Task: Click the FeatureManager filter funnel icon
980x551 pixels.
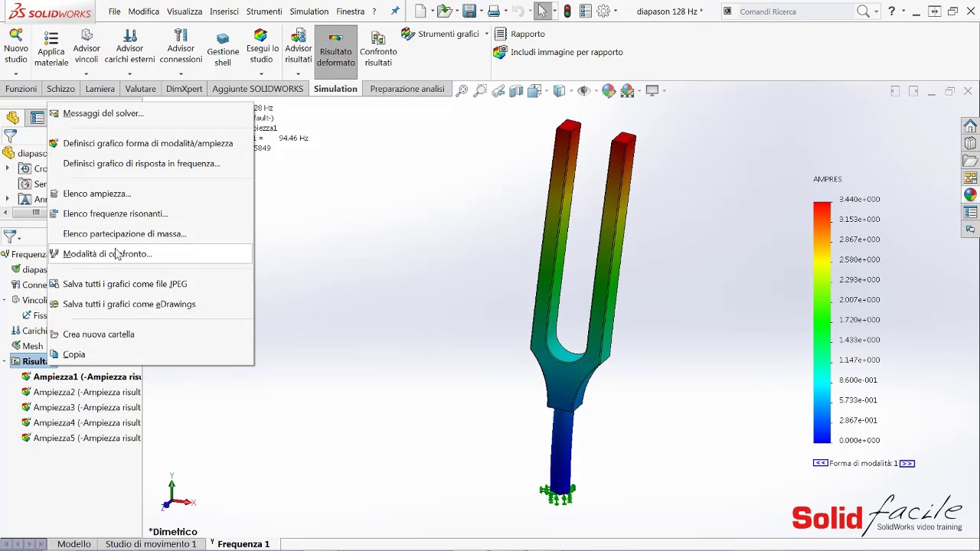Action: pyautogui.click(x=10, y=136)
